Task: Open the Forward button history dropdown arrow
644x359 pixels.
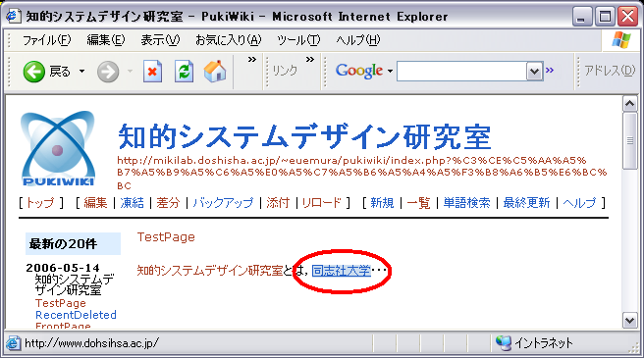Action: 130,72
